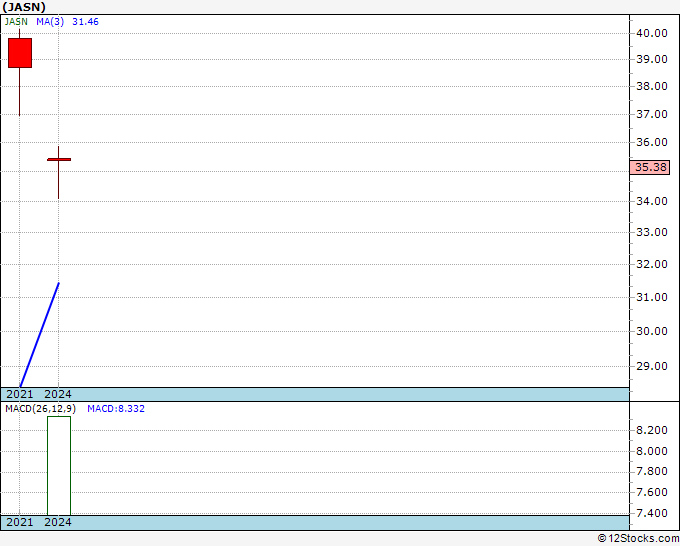
Task: Click the 31.46 moving average value
Action: point(85,22)
